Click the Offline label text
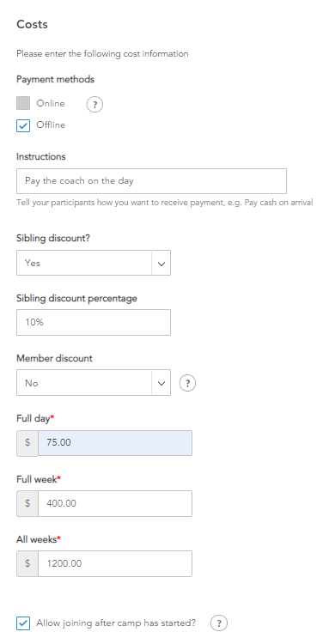This screenshot has width=329, height=644. pyautogui.click(x=51, y=125)
